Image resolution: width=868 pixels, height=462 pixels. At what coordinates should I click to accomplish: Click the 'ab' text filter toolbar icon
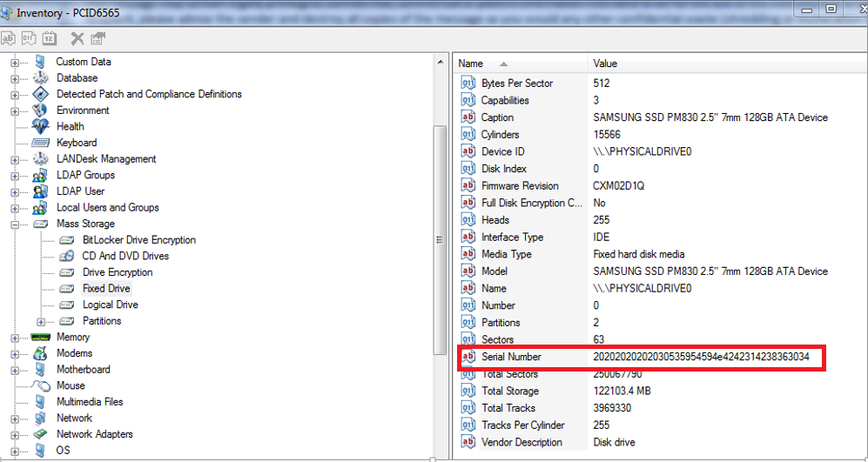[9, 38]
